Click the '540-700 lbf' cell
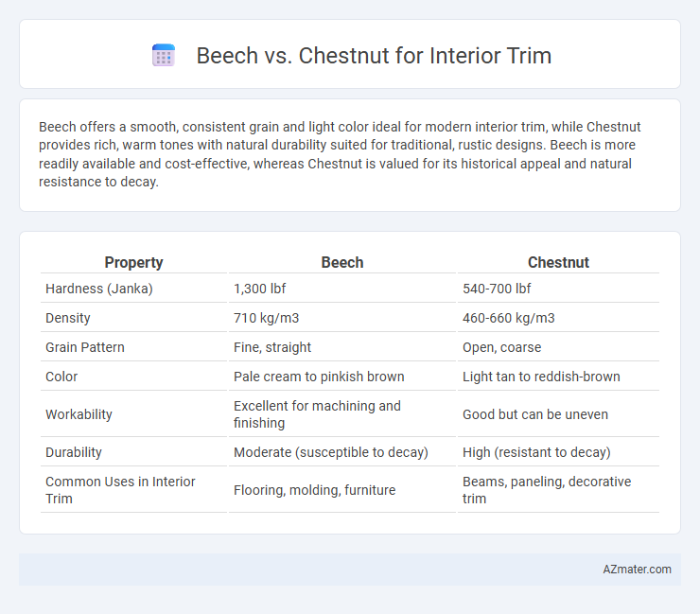Viewport: 700px width, 614px height. [x=497, y=289]
